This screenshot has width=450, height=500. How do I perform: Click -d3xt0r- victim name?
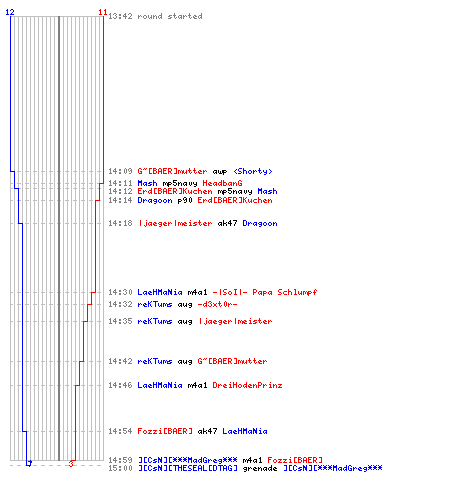tap(217, 304)
